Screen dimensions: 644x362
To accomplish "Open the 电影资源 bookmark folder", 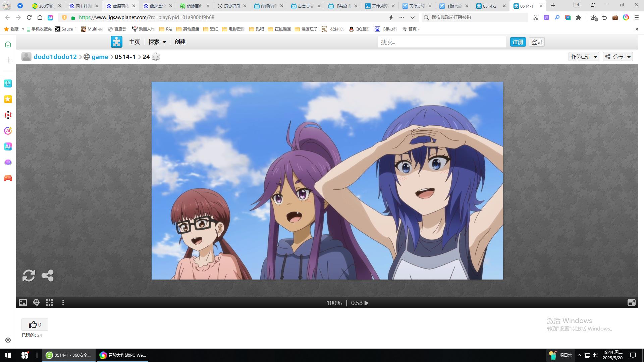I will click(233, 29).
